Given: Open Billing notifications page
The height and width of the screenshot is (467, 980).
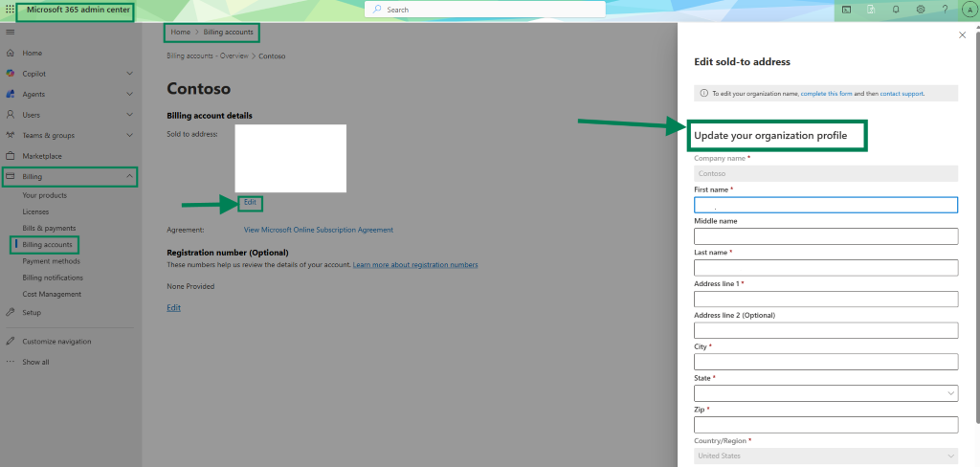Looking at the screenshot, I should [x=53, y=278].
